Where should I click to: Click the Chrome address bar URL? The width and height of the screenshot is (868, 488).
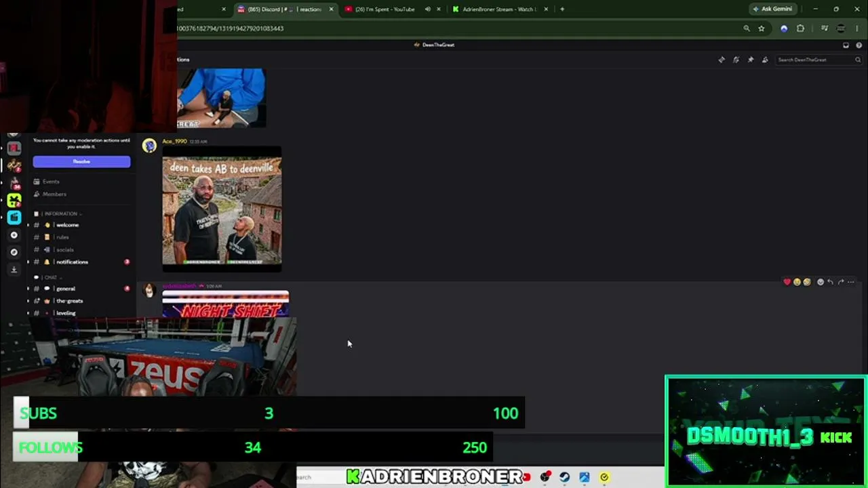point(231,28)
